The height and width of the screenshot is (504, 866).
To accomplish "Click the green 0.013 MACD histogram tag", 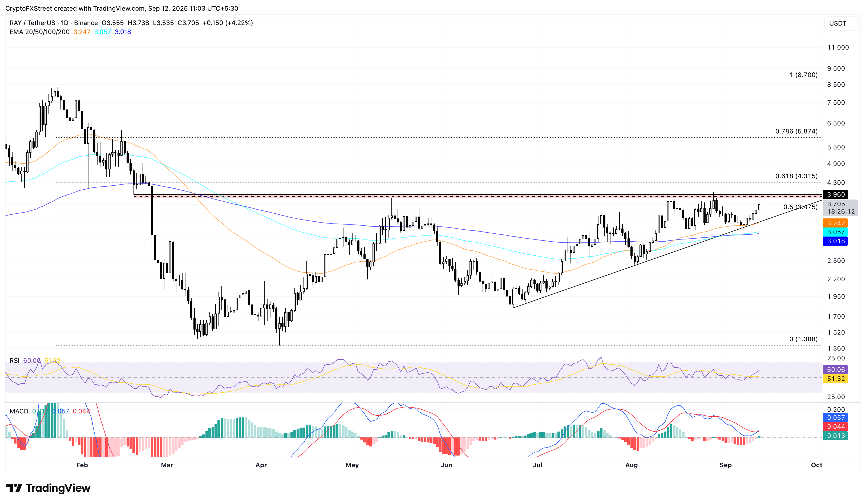I will click(x=835, y=436).
